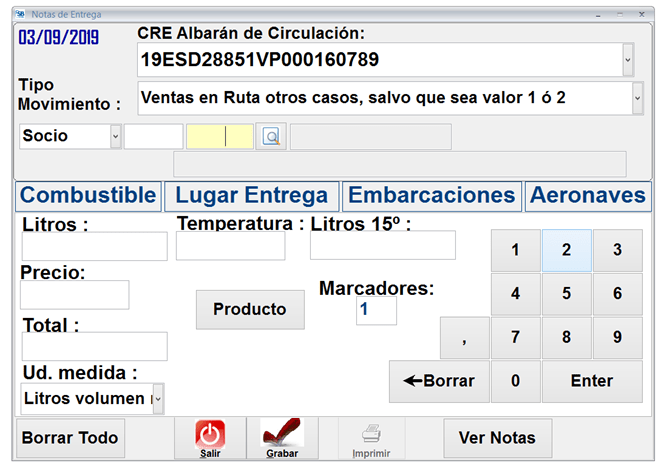Tap number 5 on the keypad
664x469 pixels.
click(x=566, y=294)
